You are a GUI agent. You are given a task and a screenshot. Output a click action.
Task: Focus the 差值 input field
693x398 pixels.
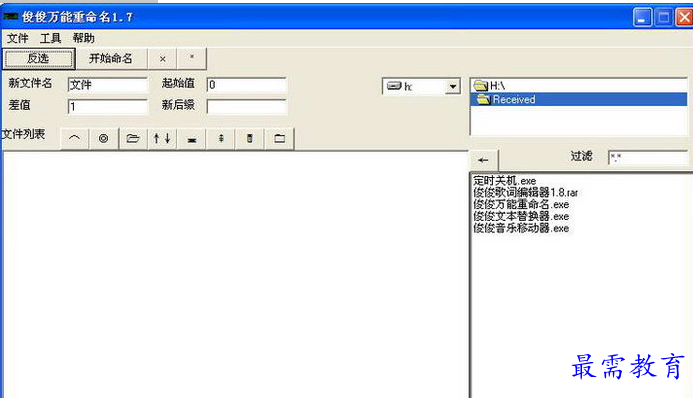click(x=107, y=106)
